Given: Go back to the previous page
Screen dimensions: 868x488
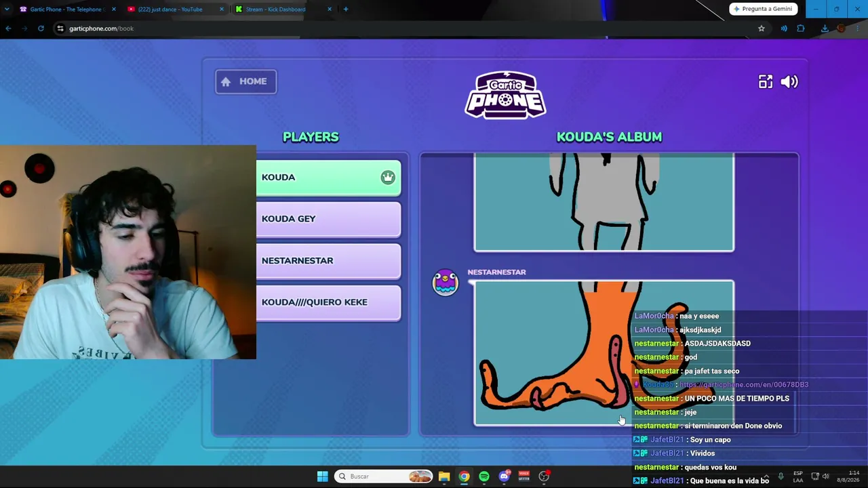Looking at the screenshot, I should 8,28.
